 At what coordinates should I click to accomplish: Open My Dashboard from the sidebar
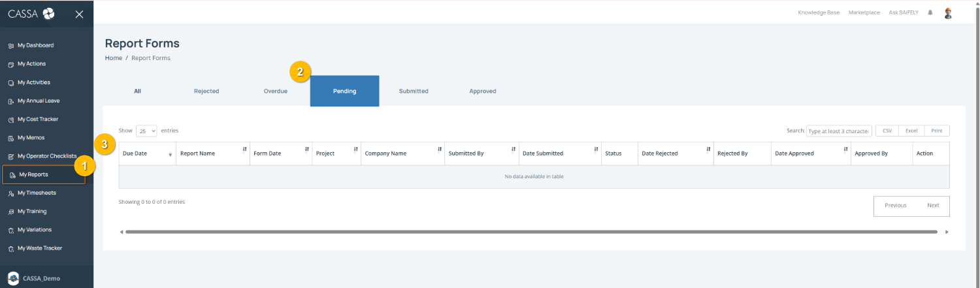(35, 46)
